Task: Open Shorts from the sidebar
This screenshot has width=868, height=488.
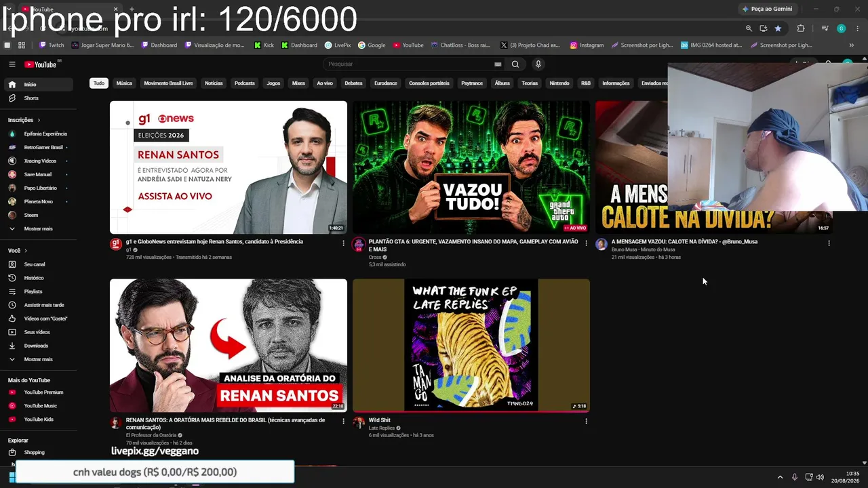Action: [x=38, y=98]
